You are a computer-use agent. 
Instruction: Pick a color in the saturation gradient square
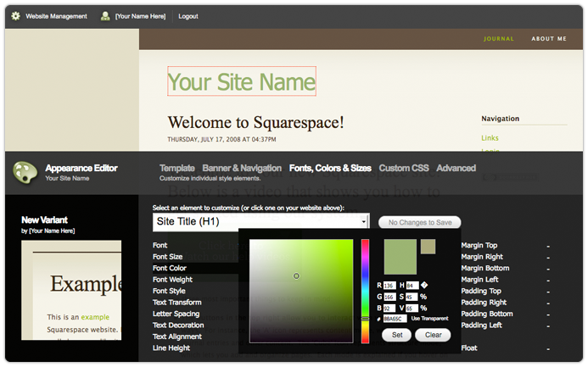coord(301,291)
